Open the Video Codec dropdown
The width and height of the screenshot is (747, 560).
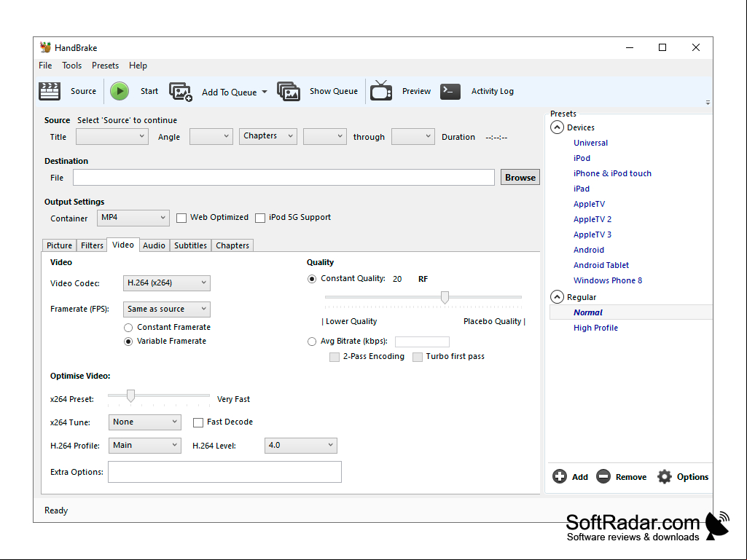click(167, 283)
